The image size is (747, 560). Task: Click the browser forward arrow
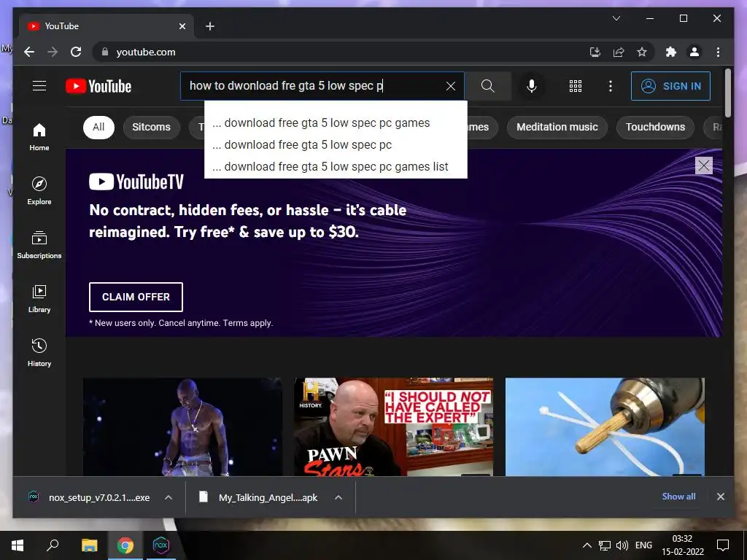53,52
